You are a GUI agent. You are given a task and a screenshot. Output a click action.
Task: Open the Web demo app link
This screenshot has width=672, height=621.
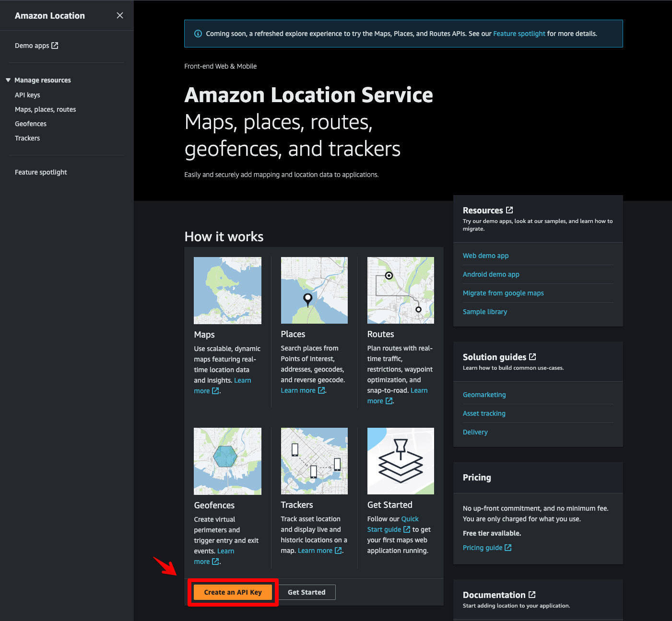[485, 256]
